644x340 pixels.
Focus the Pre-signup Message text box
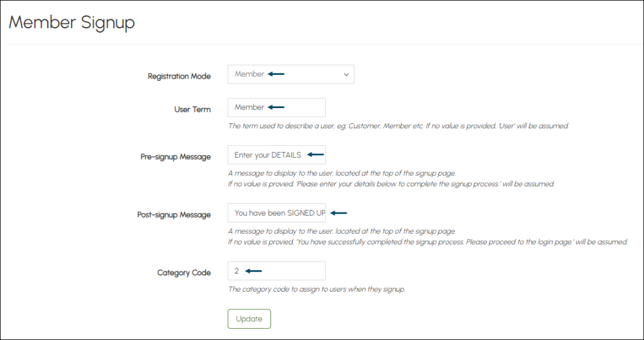pyautogui.click(x=277, y=155)
